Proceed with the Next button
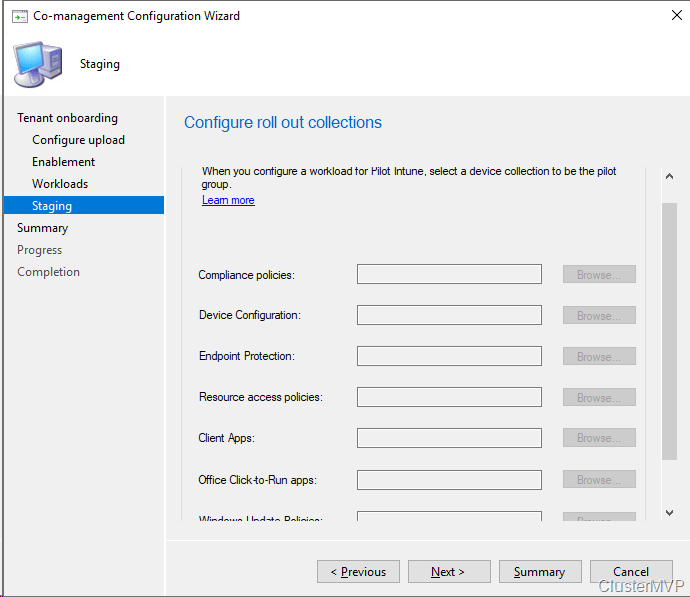The image size is (690, 597). point(449,571)
